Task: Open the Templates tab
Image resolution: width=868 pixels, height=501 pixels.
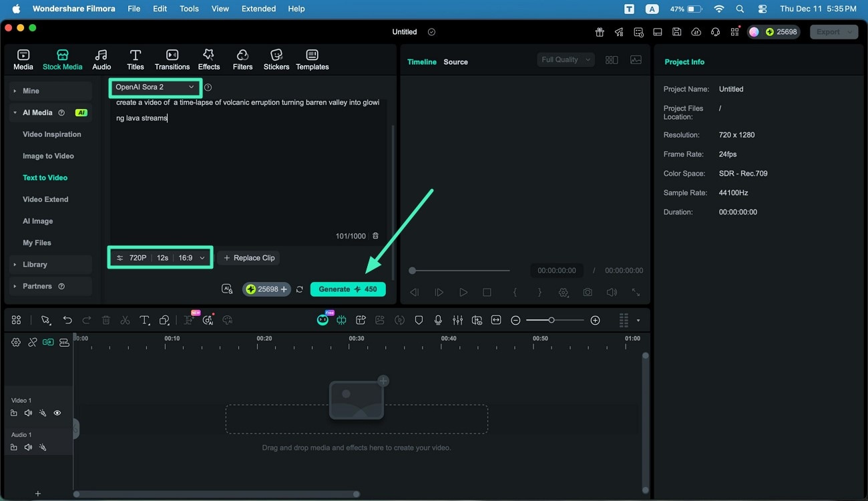Action: [x=312, y=59]
